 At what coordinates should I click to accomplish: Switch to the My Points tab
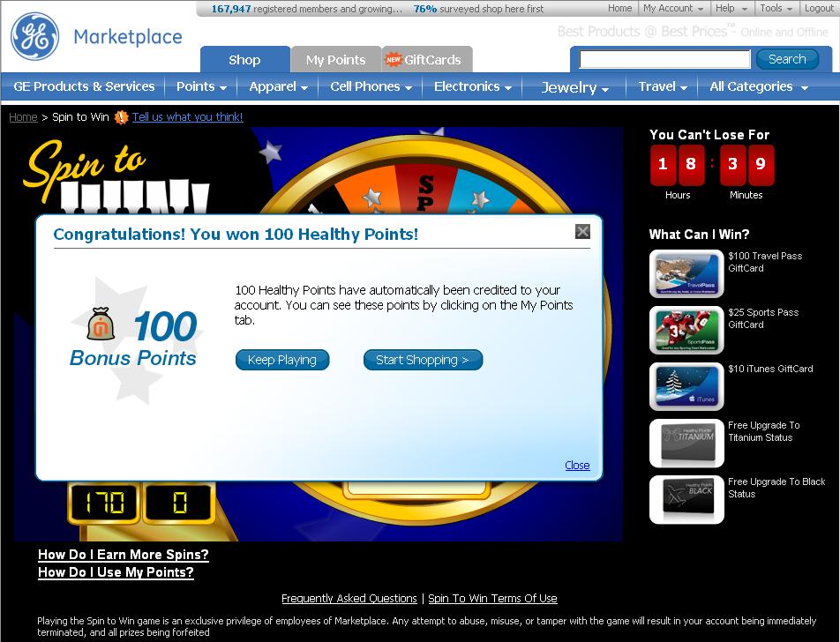coord(336,59)
